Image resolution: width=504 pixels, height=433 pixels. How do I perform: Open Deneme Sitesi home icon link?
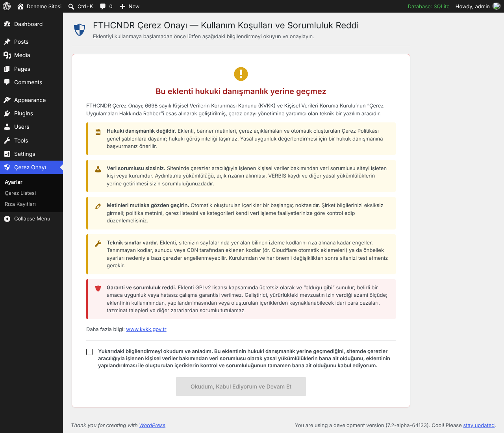pos(20,6)
